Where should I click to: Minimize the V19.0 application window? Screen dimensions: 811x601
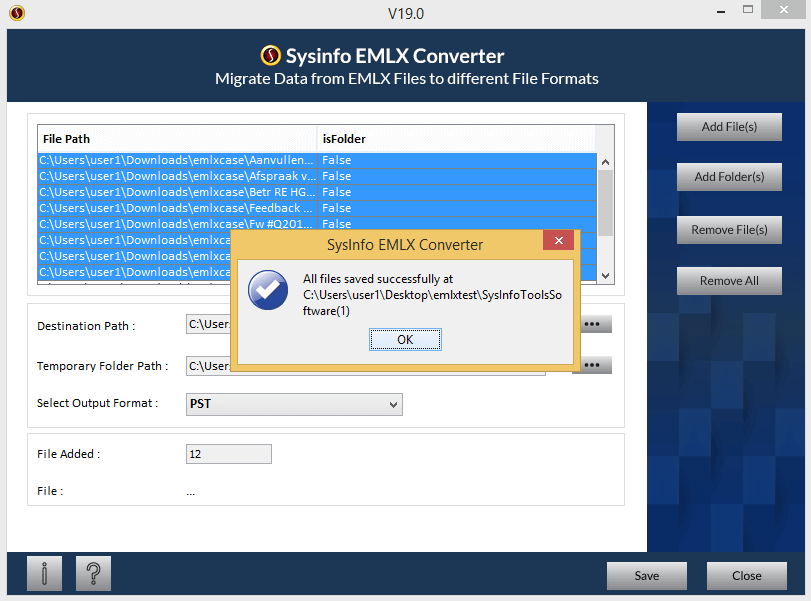[721, 10]
